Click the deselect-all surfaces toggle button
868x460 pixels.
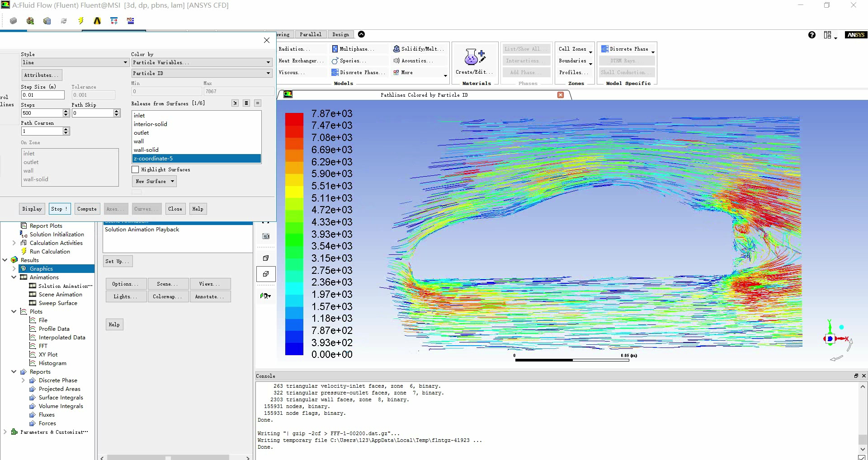tap(258, 103)
